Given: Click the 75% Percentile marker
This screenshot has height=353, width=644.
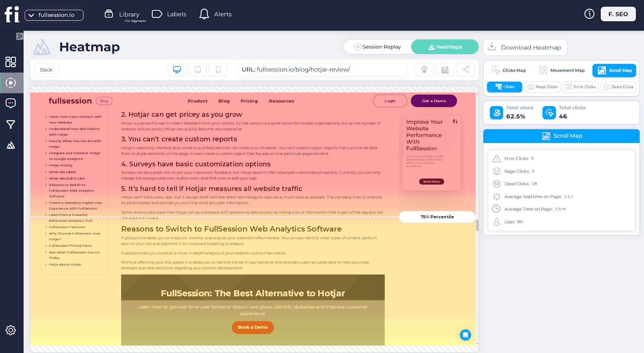Looking at the screenshot, I should [437, 217].
